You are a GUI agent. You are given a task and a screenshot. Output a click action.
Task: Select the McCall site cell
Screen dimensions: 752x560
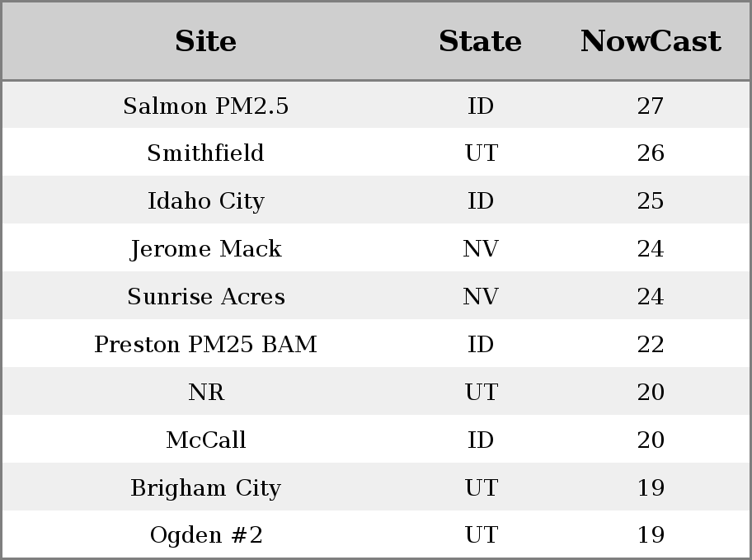[x=205, y=440]
